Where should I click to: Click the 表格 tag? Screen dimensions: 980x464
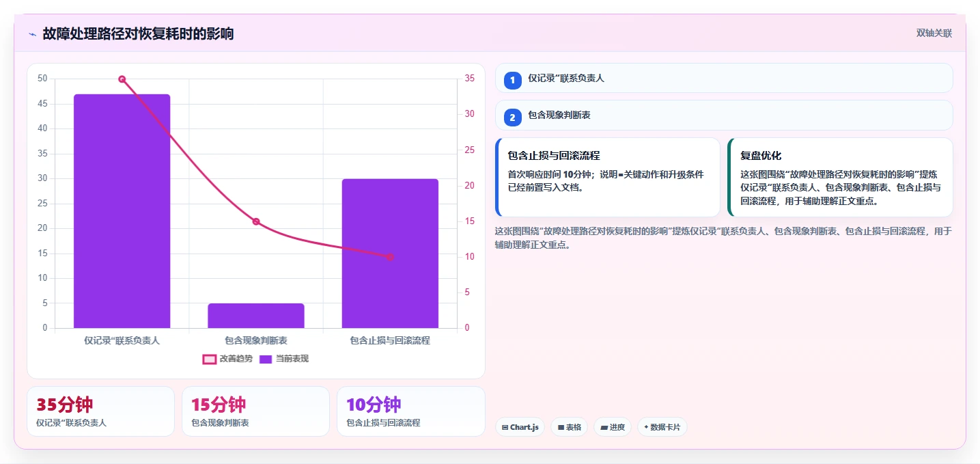pyautogui.click(x=570, y=427)
